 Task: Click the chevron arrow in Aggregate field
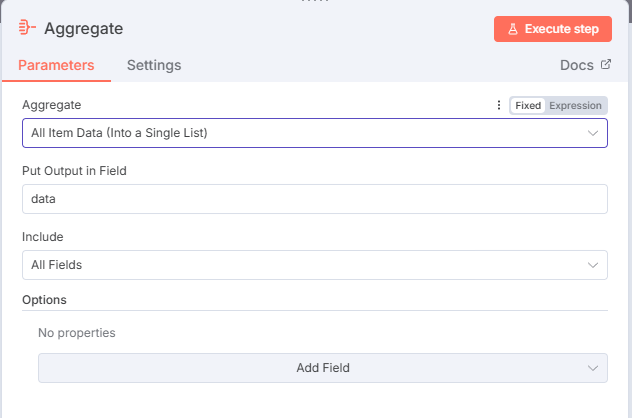[593, 133]
